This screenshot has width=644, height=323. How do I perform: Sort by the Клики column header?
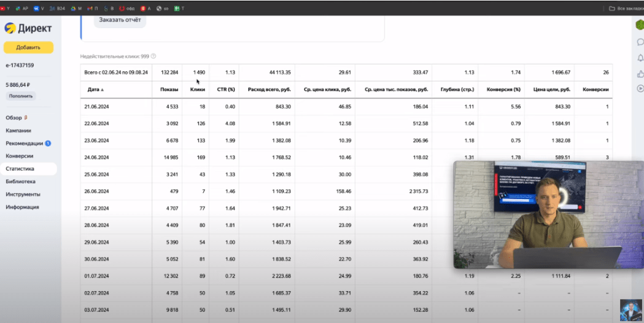198,90
